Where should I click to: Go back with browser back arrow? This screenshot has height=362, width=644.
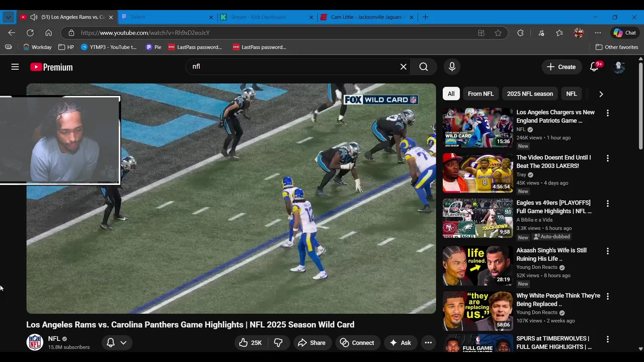[x=12, y=33]
